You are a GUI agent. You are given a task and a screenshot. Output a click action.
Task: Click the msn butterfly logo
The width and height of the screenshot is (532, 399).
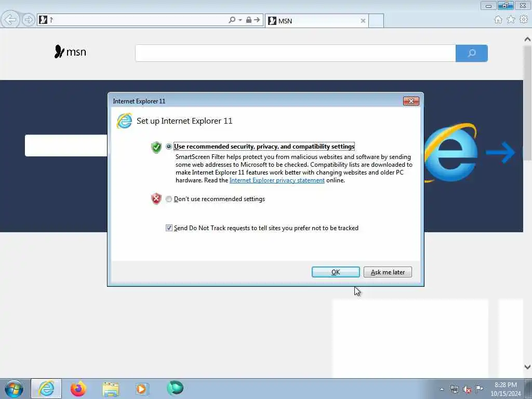tap(71, 51)
